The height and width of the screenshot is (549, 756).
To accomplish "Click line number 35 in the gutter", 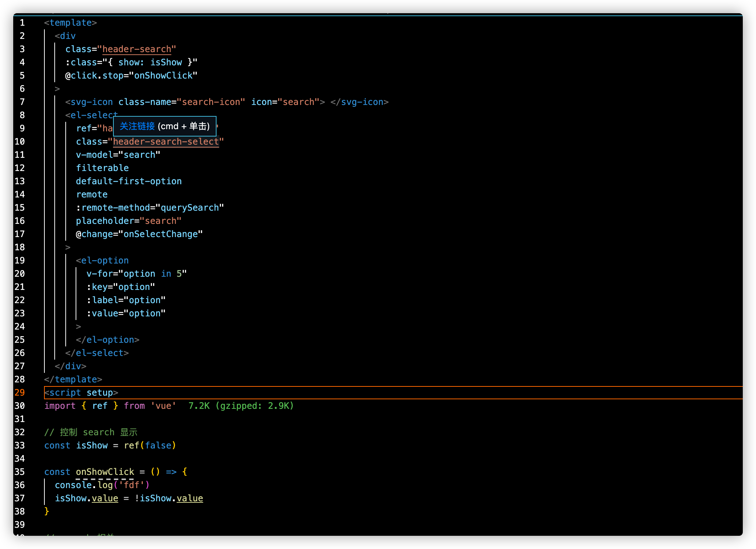I will (20, 472).
